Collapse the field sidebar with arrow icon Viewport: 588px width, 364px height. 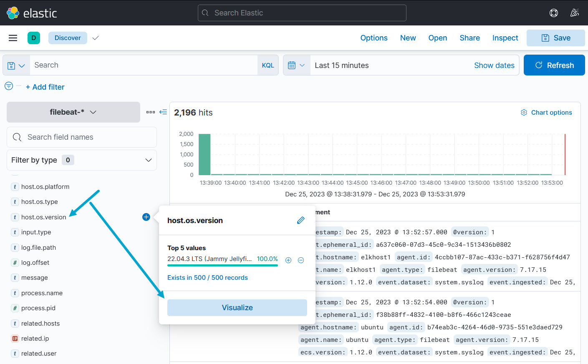[163, 112]
